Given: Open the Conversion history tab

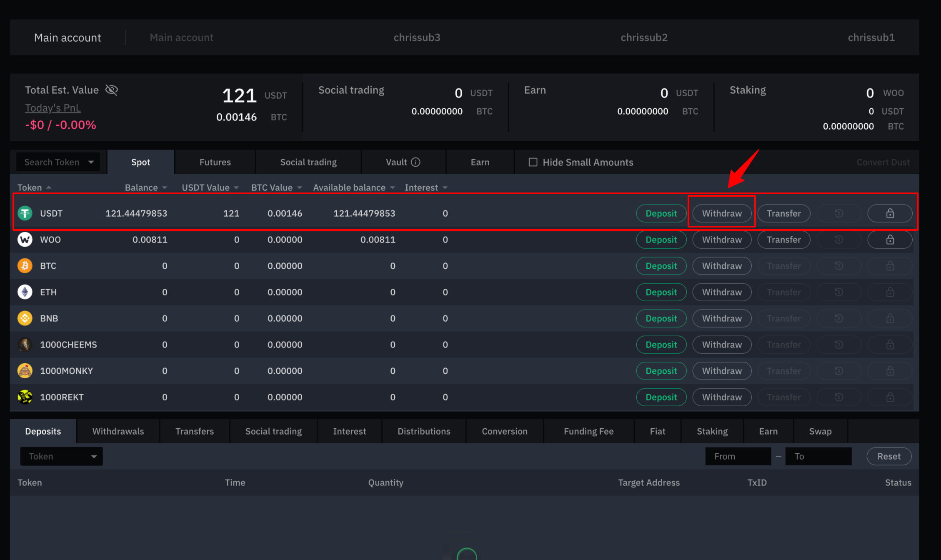Looking at the screenshot, I should click(505, 431).
